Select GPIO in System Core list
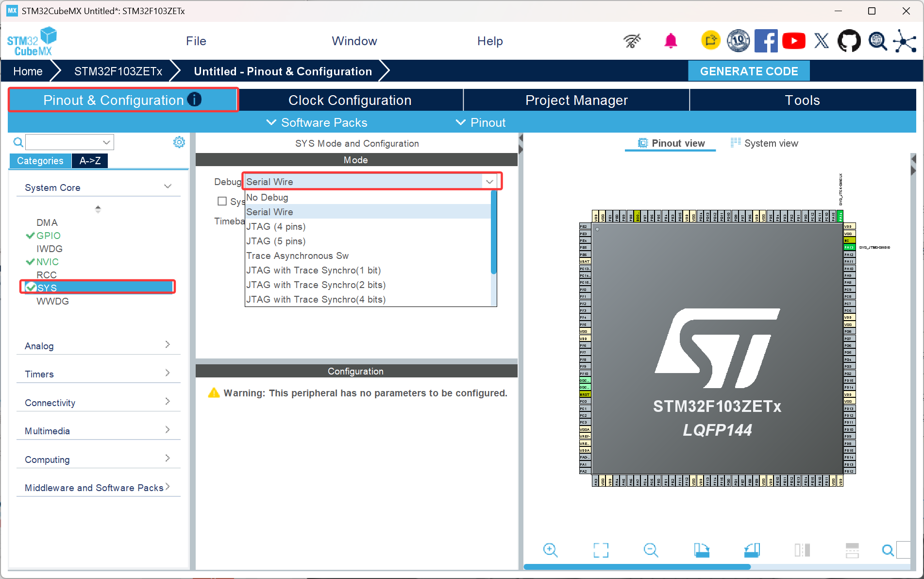This screenshot has width=924, height=579. 49,236
